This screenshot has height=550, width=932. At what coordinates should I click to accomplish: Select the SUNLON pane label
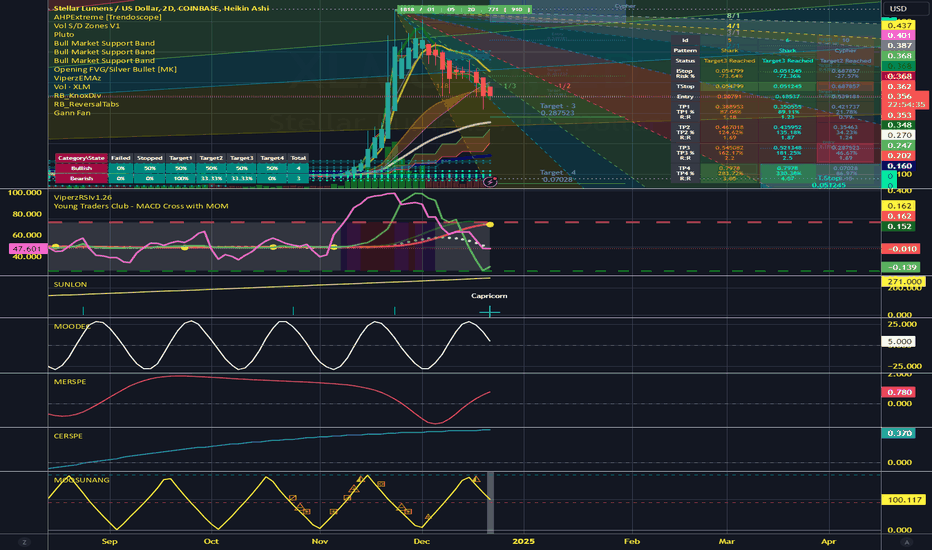[70, 284]
